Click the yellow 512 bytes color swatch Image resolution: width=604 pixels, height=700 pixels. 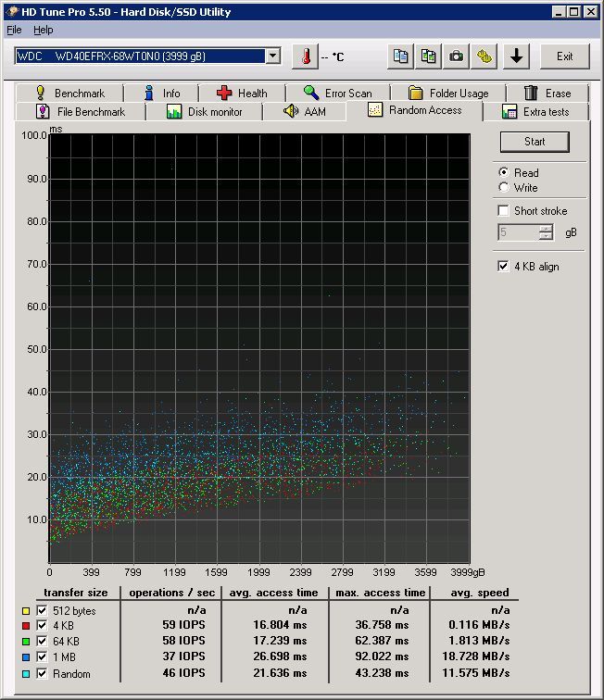point(26,611)
